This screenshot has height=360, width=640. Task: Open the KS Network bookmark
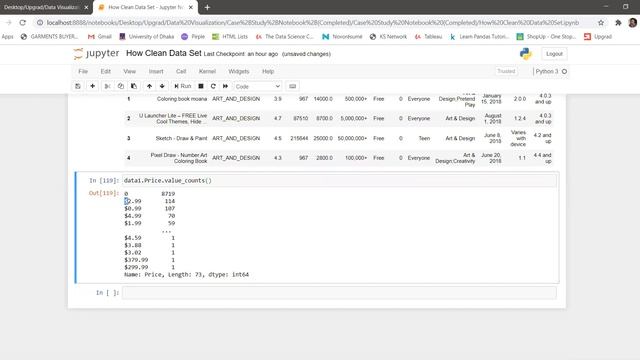(x=388, y=37)
